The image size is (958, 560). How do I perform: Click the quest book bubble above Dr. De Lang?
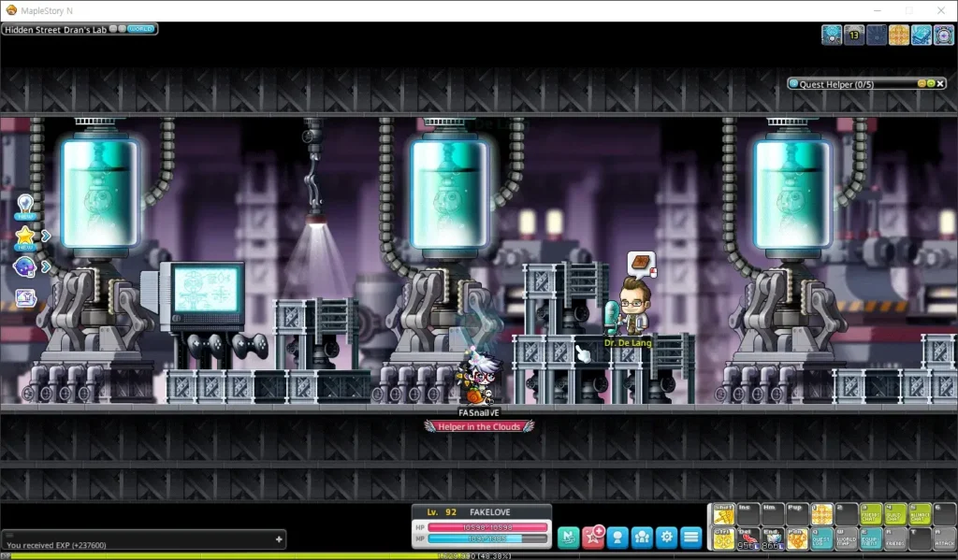pos(642,264)
